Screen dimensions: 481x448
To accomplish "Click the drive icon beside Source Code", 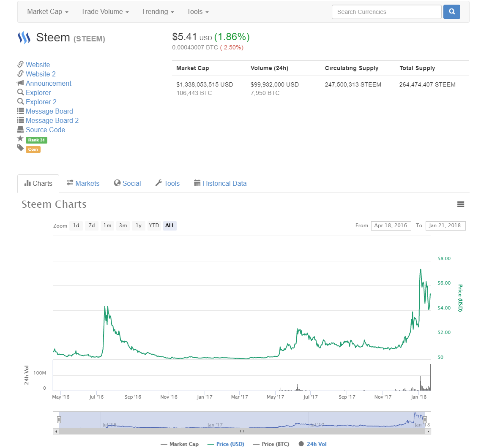I will (21, 129).
